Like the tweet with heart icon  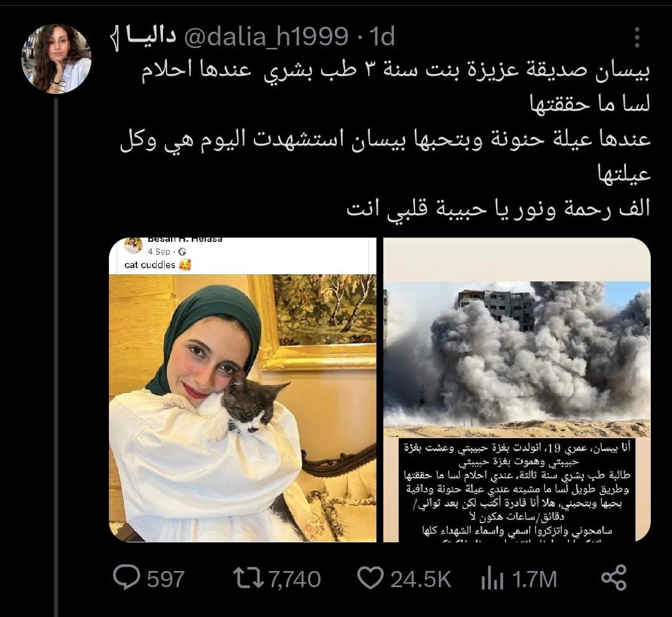point(370,578)
